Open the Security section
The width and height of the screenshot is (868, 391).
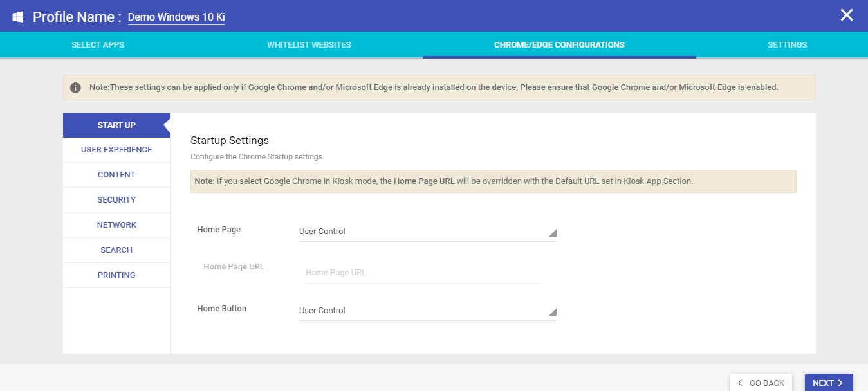point(116,200)
